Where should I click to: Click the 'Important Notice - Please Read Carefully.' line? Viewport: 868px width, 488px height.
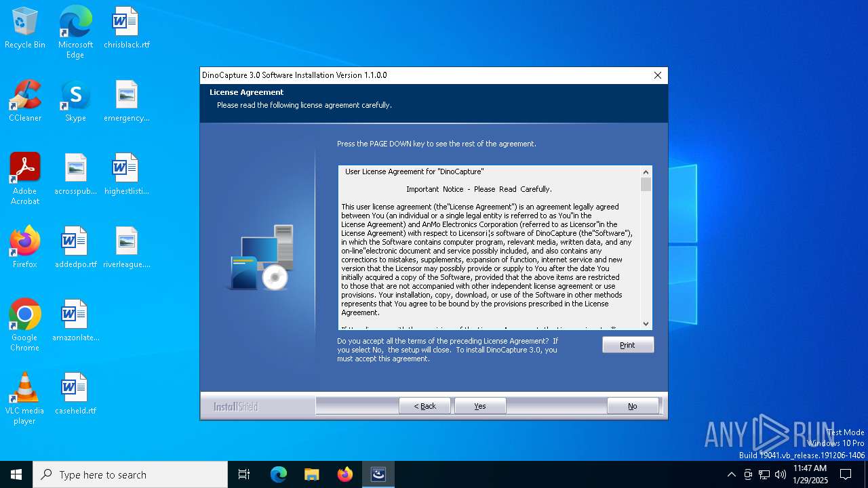pyautogui.click(x=479, y=189)
